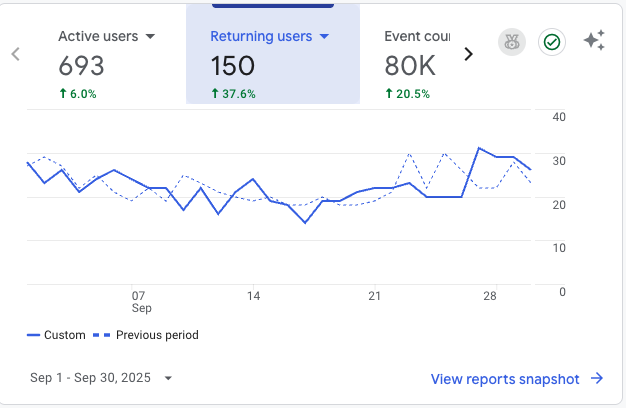Expand the Active users metric dropdown arrow
626x408 pixels.
point(150,36)
